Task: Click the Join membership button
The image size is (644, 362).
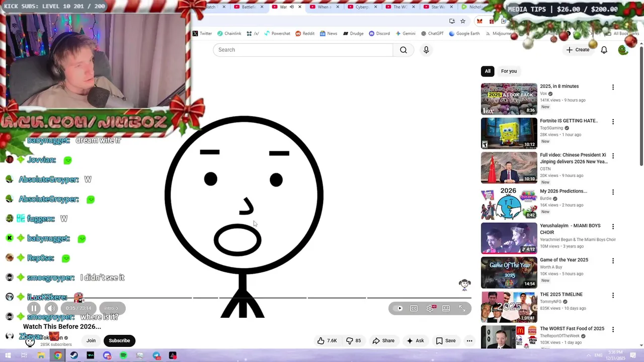Action: tap(91, 340)
